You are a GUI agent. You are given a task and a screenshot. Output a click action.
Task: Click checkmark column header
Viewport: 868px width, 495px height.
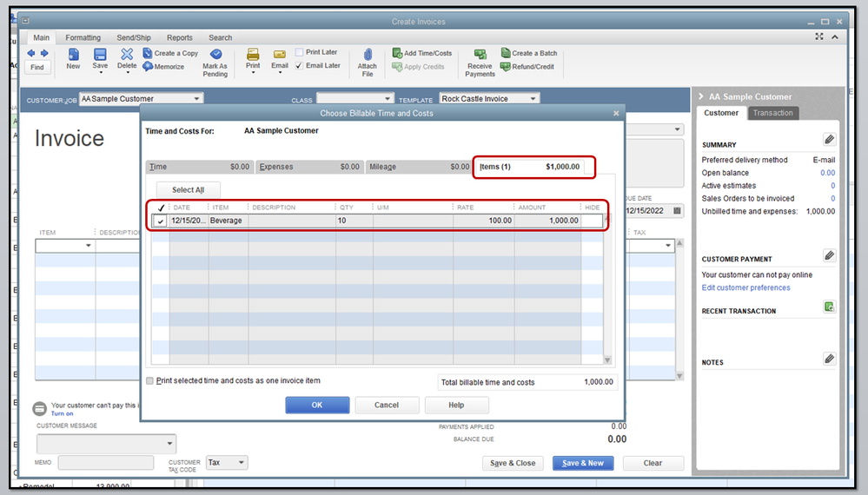coord(161,208)
